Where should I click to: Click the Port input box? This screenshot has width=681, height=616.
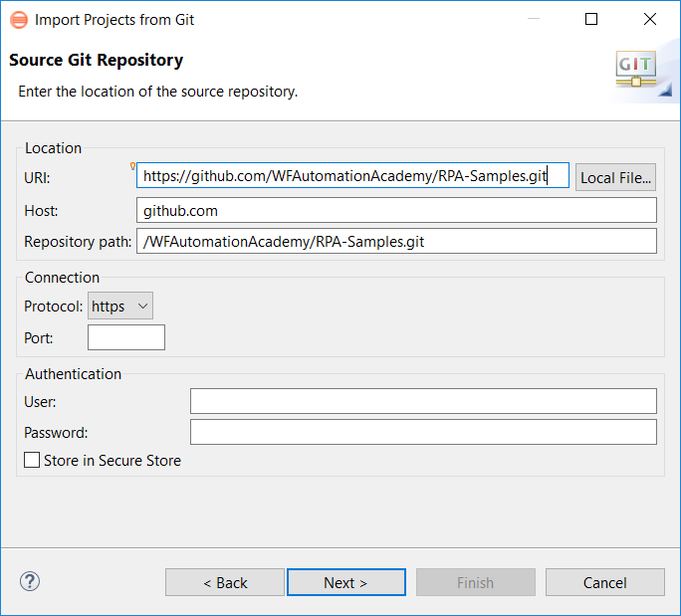126,337
